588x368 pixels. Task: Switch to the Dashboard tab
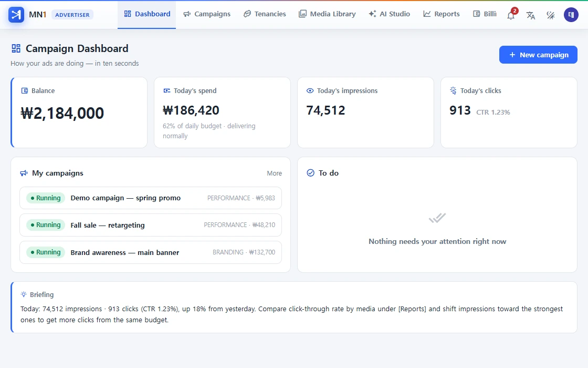coord(146,14)
